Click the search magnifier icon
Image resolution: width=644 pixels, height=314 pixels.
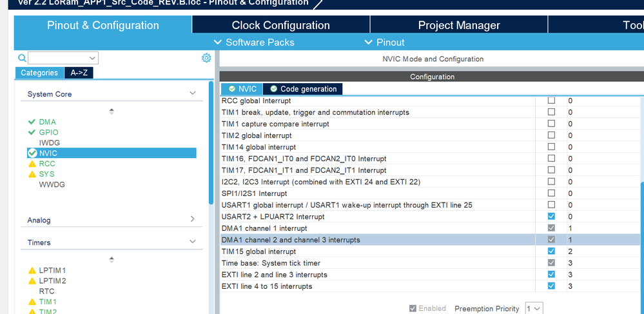click(22, 58)
